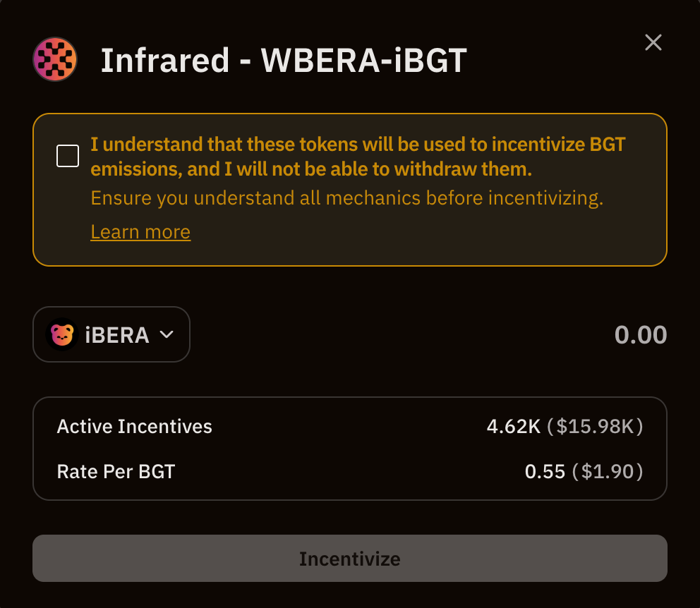Click the iBERA bear token icon

pyautogui.click(x=62, y=334)
